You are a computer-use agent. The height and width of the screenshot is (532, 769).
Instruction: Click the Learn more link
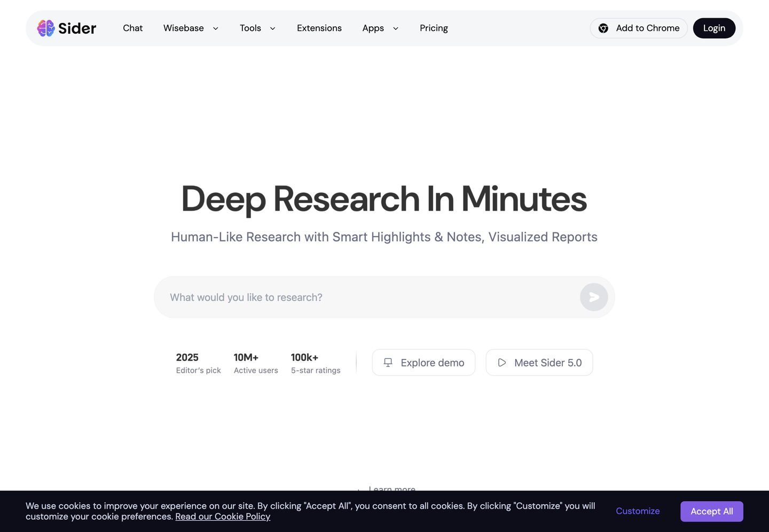pyautogui.click(x=391, y=488)
